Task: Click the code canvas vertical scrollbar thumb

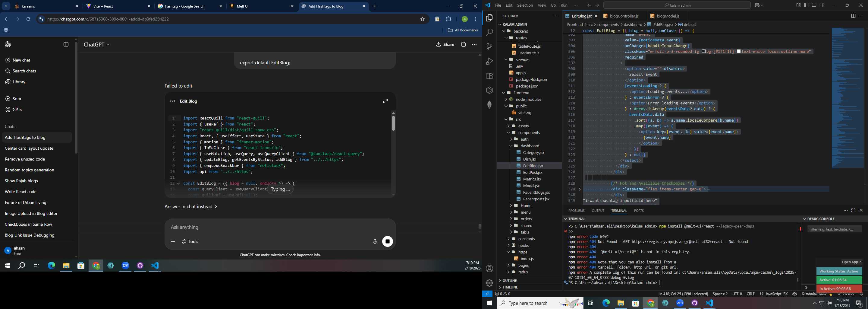Action: click(x=393, y=123)
